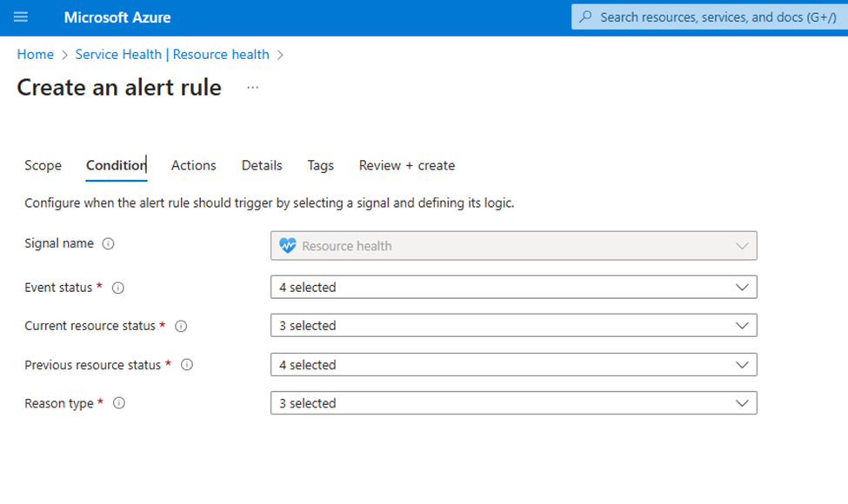Viewport: 848px width, 504px height.
Task: Click info icon beside Reason type
Action: [119, 403]
